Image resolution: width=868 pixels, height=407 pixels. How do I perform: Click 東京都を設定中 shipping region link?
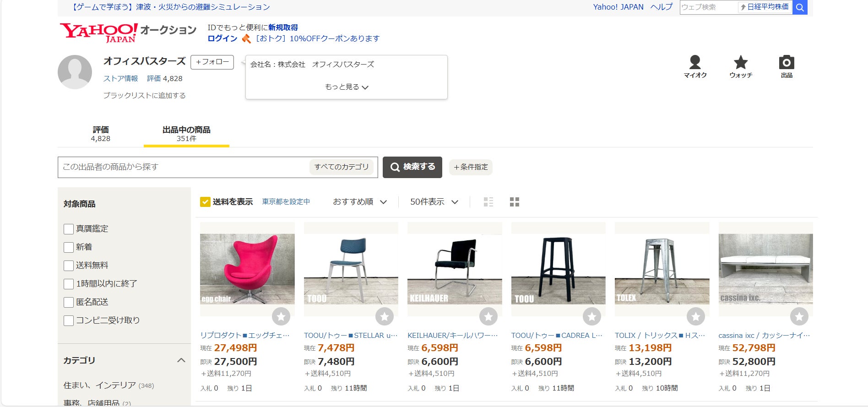[x=286, y=202]
